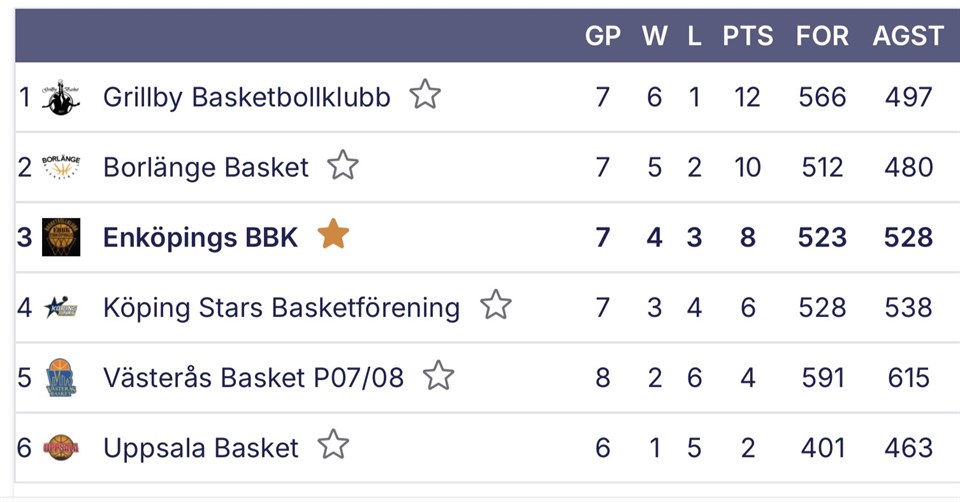
Task: Click the PTS column header
Action: (748, 37)
